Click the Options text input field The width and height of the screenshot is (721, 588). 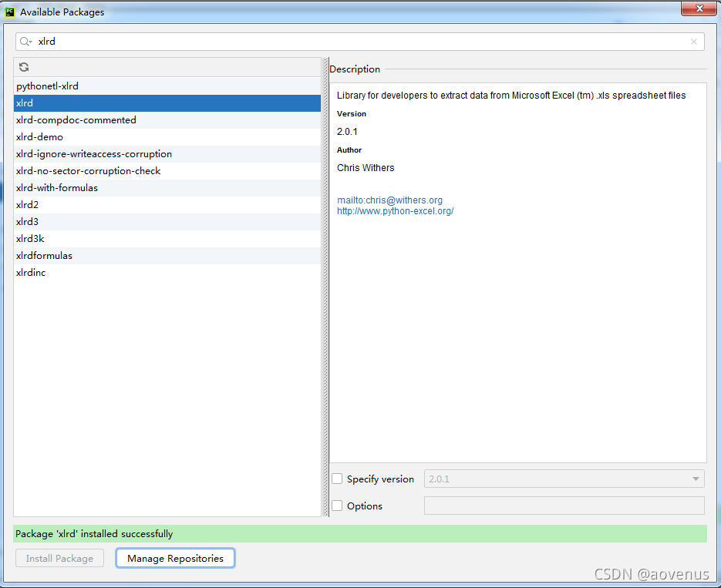(564, 506)
